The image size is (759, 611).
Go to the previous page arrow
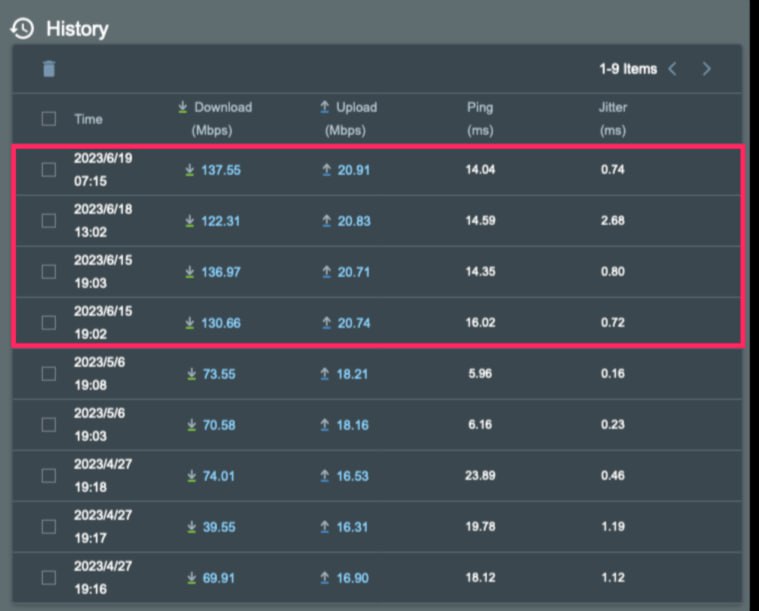pos(672,69)
